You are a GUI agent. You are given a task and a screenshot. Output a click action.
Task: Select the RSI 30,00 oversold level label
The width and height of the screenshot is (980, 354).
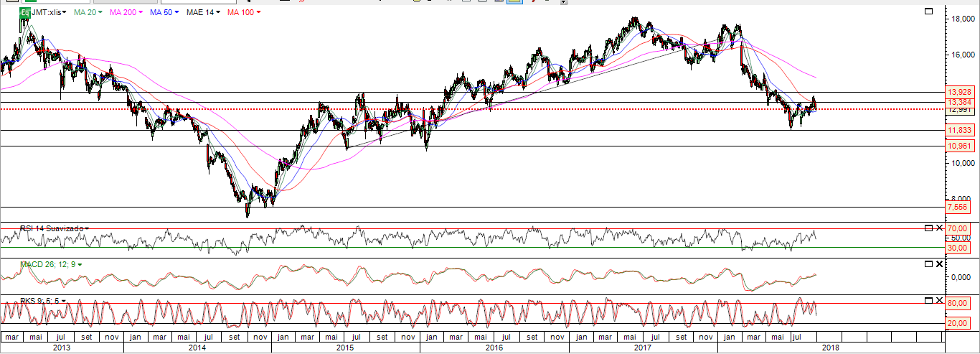coord(959,248)
